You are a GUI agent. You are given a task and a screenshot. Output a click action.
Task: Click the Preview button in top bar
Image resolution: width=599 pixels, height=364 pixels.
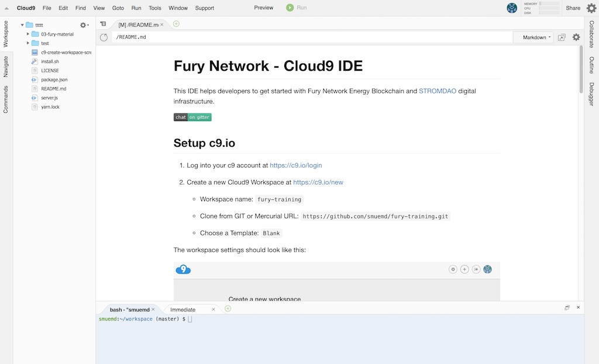click(x=264, y=8)
